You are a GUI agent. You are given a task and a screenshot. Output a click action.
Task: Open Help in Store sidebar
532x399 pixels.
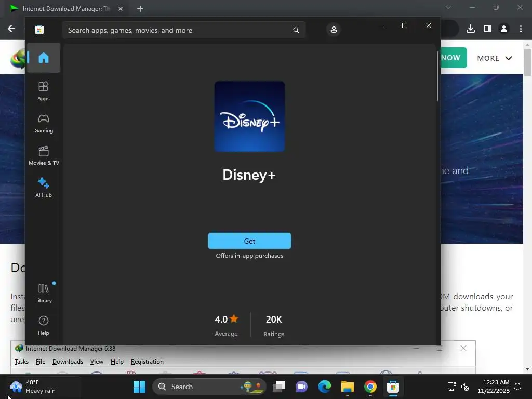click(x=44, y=325)
